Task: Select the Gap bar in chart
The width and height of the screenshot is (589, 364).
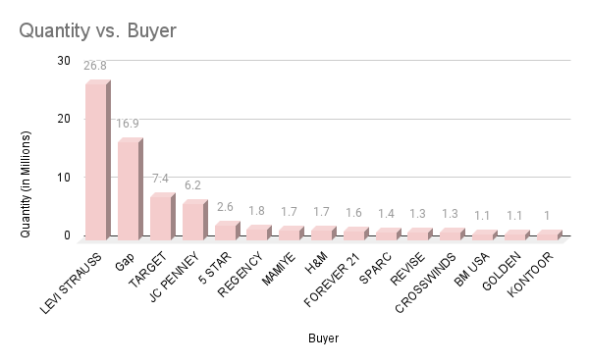Action: pyautogui.click(x=130, y=189)
